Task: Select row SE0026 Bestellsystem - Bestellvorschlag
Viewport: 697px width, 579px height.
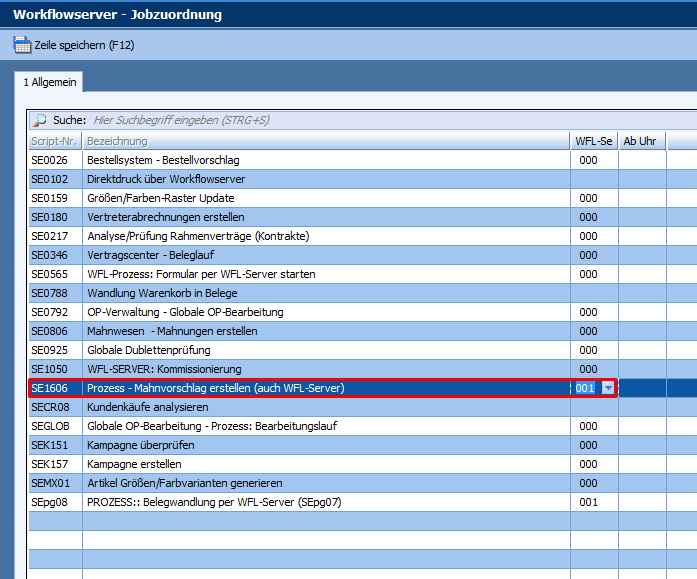Action: coord(163,160)
